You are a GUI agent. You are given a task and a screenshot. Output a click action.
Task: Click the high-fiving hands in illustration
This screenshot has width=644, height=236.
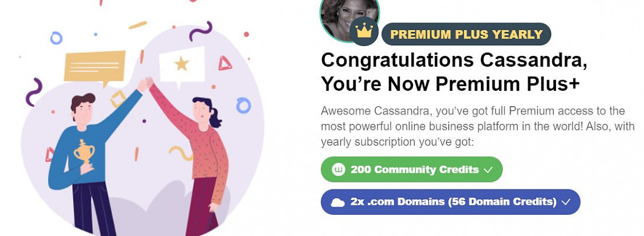[x=145, y=84]
